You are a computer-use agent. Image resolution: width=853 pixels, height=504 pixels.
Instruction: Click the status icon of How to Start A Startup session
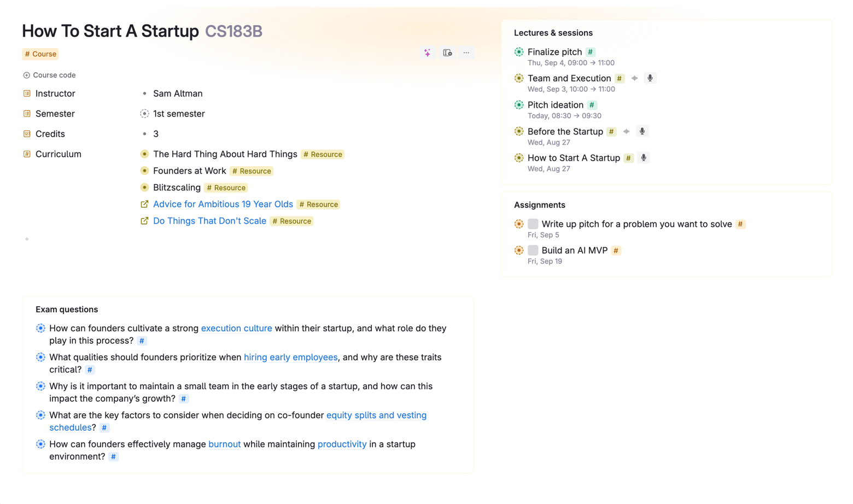pos(519,158)
